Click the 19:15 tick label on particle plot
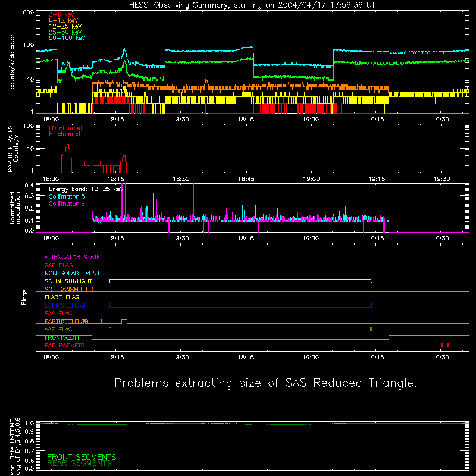The height and width of the screenshot is (476, 476). (377, 179)
